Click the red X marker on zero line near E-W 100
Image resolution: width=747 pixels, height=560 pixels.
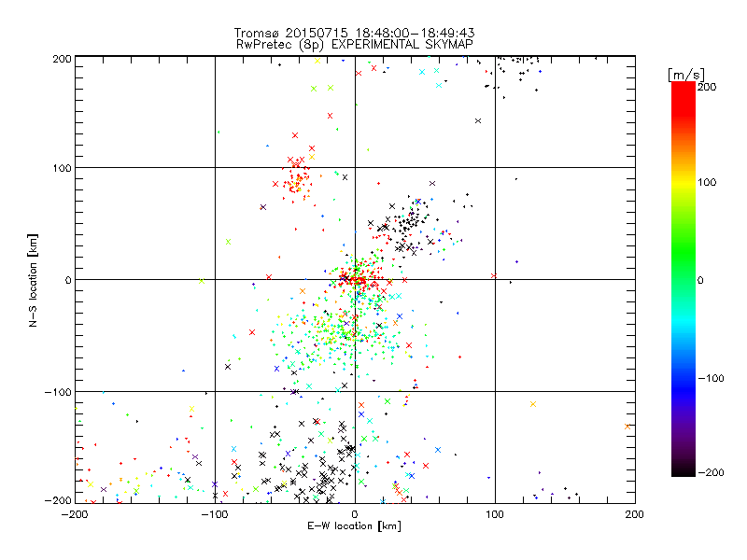(x=494, y=275)
